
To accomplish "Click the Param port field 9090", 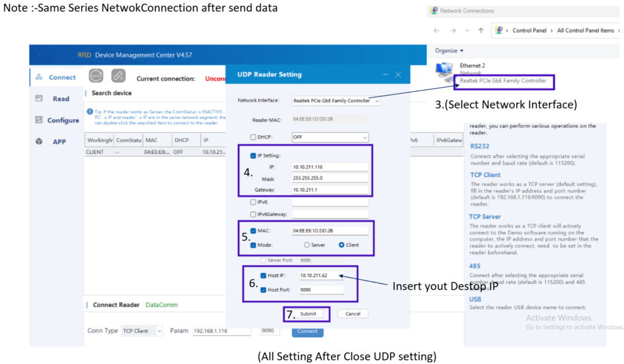I will pos(270,331).
